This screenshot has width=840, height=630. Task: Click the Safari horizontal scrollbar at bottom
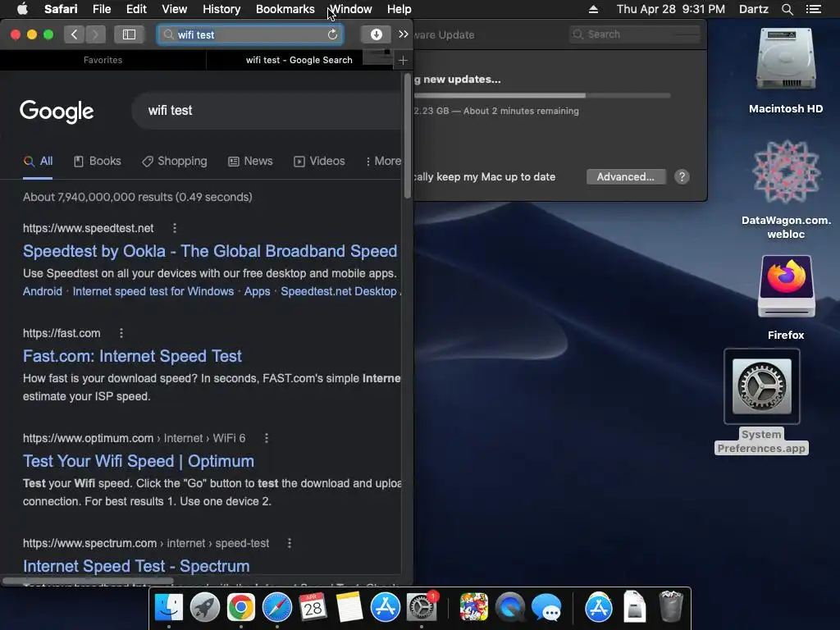tap(87, 581)
